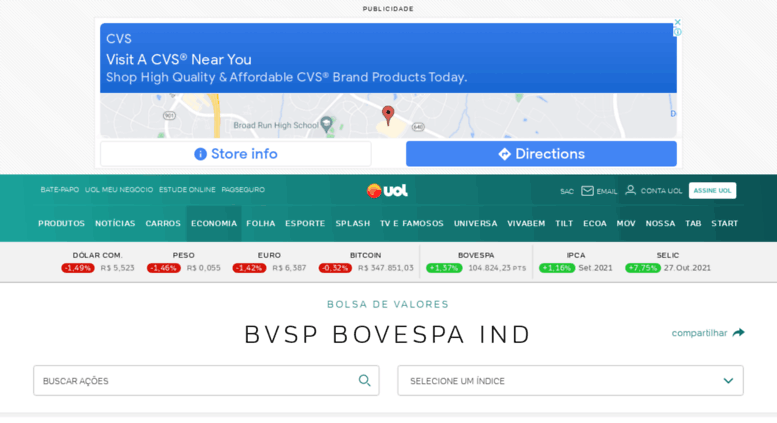Click the IPCA indicator
This screenshot has width=777, height=423.
pos(576,262)
